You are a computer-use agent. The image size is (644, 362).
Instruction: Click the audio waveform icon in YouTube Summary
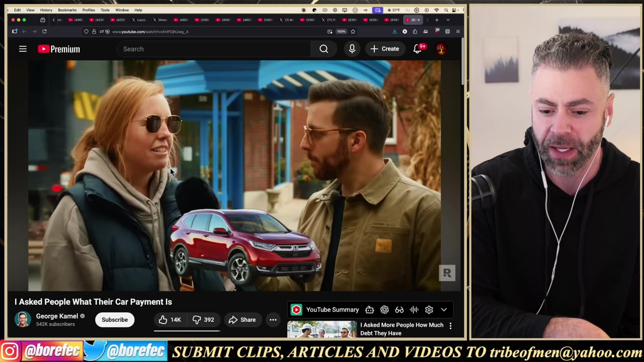coord(414,310)
